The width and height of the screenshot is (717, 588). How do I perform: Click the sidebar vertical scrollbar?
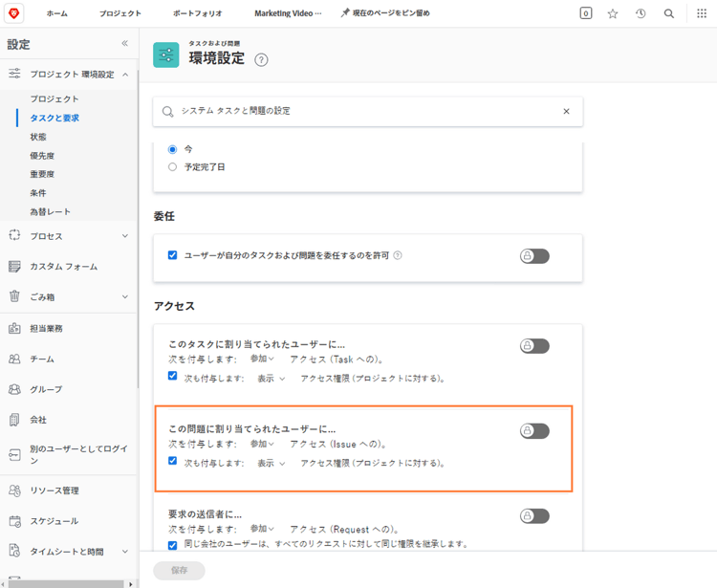138,229
